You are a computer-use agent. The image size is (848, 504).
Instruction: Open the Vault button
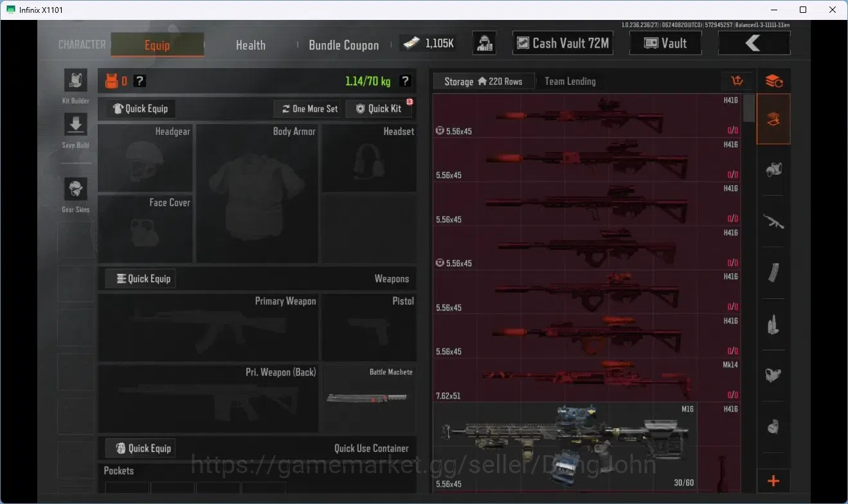(665, 43)
